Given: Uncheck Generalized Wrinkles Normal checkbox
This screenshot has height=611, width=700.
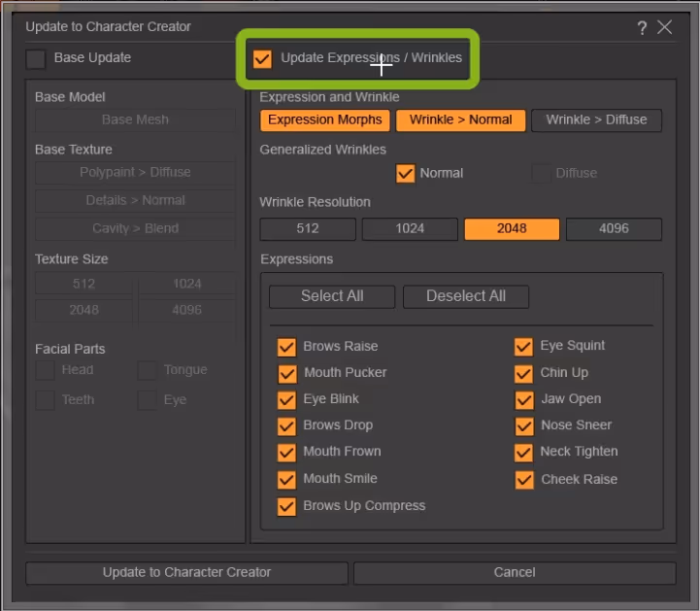Looking at the screenshot, I should tap(406, 173).
